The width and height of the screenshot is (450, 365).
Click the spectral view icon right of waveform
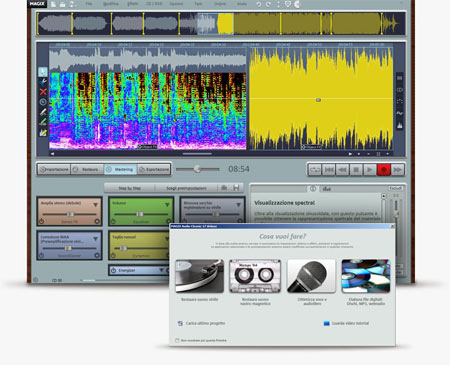tap(399, 126)
